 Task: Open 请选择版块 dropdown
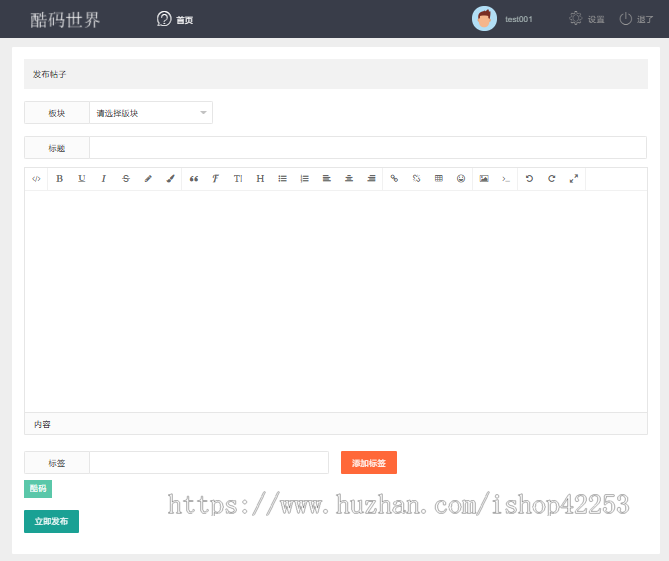point(151,113)
